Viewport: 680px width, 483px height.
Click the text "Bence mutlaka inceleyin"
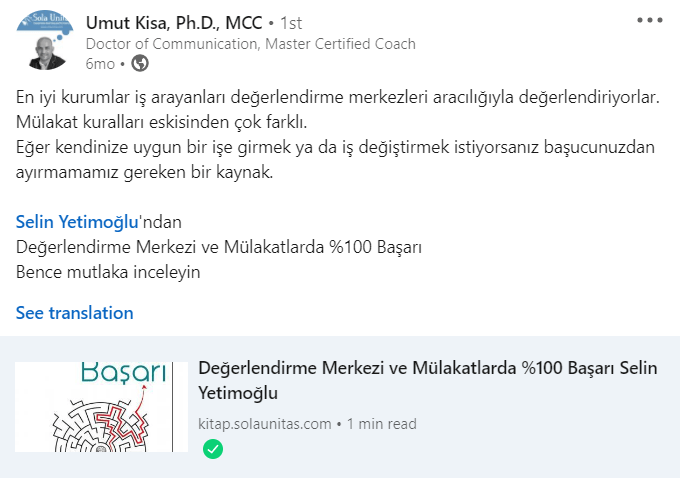point(108,270)
